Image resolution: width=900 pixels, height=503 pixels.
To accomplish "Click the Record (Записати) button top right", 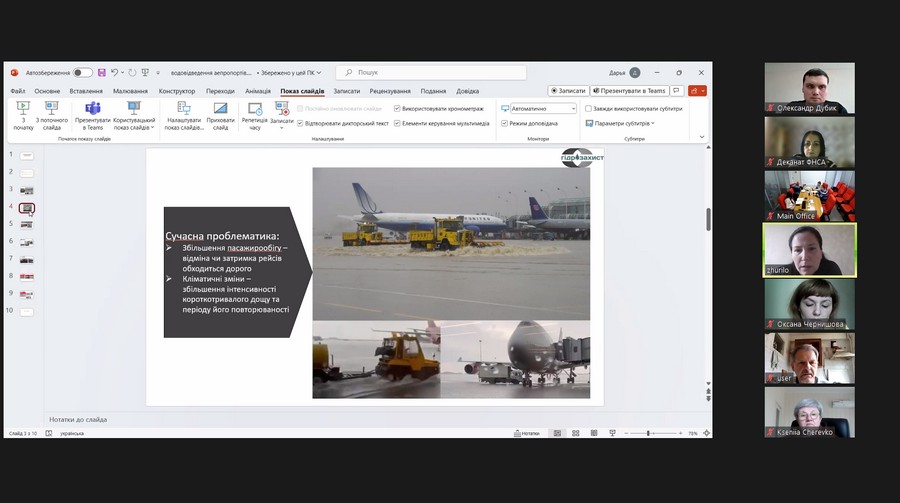I will tap(568, 91).
